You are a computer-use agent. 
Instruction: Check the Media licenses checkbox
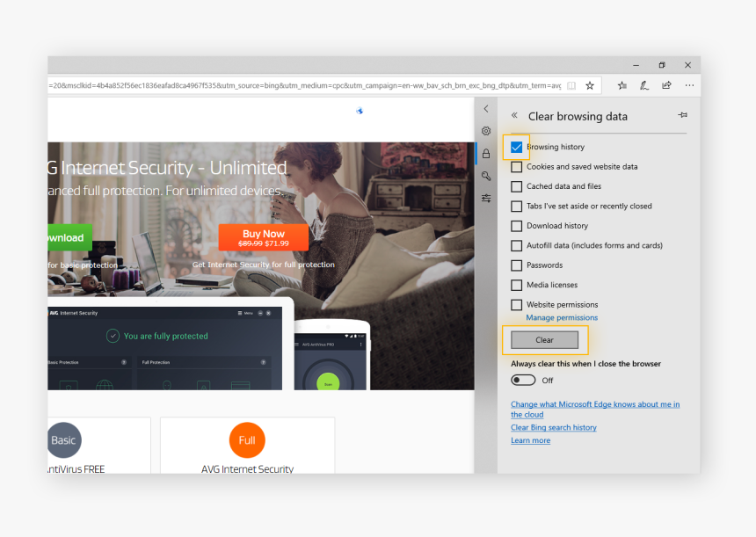click(x=516, y=286)
